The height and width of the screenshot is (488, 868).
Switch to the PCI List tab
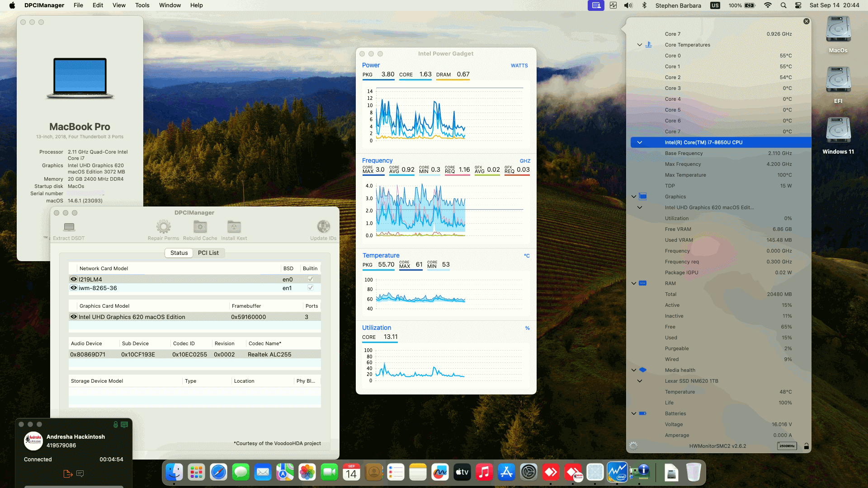pyautogui.click(x=208, y=253)
